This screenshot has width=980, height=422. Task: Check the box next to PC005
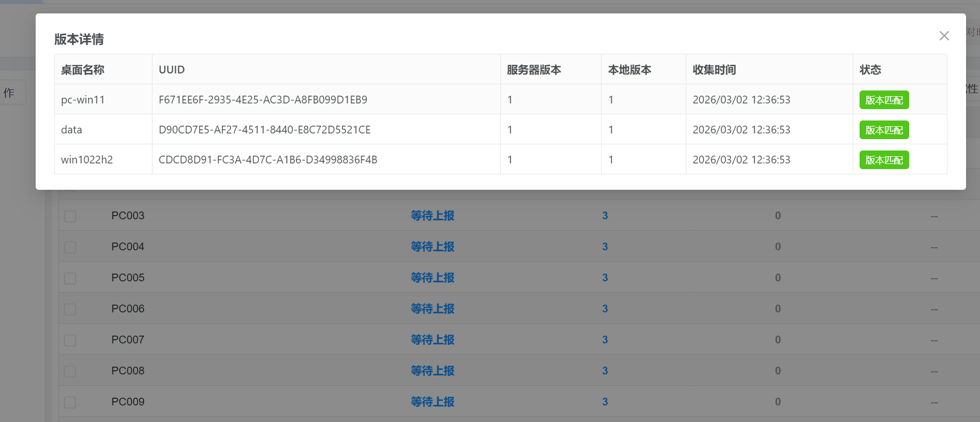click(70, 278)
